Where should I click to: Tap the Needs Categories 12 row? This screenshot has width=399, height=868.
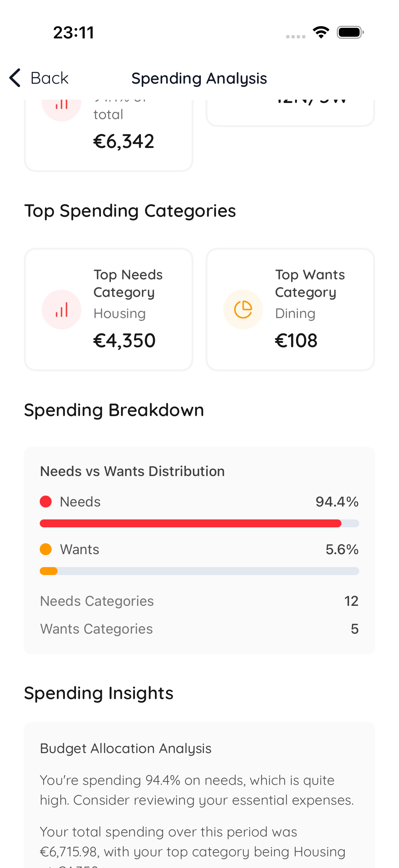point(199,601)
